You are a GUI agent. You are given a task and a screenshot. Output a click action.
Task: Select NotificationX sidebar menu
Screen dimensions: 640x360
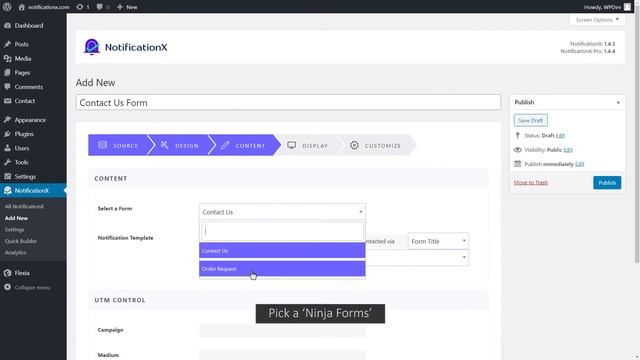click(x=33, y=191)
